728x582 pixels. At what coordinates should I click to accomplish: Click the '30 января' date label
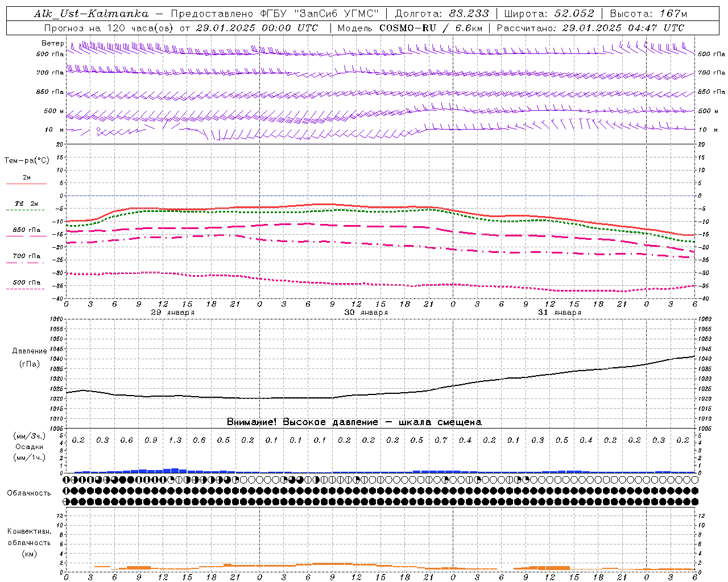coord(366,313)
